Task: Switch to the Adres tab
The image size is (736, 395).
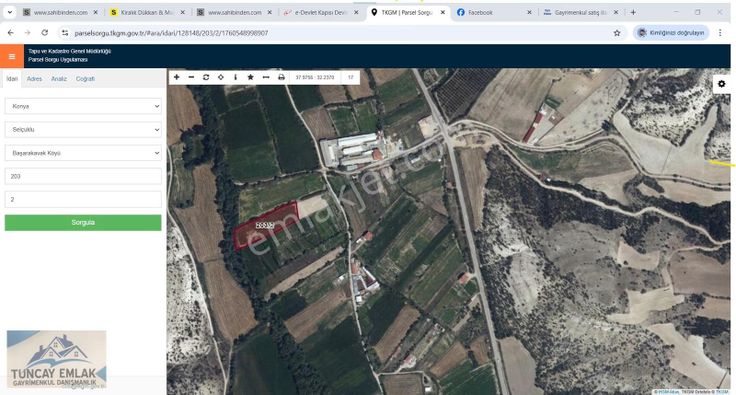Action: [x=34, y=79]
